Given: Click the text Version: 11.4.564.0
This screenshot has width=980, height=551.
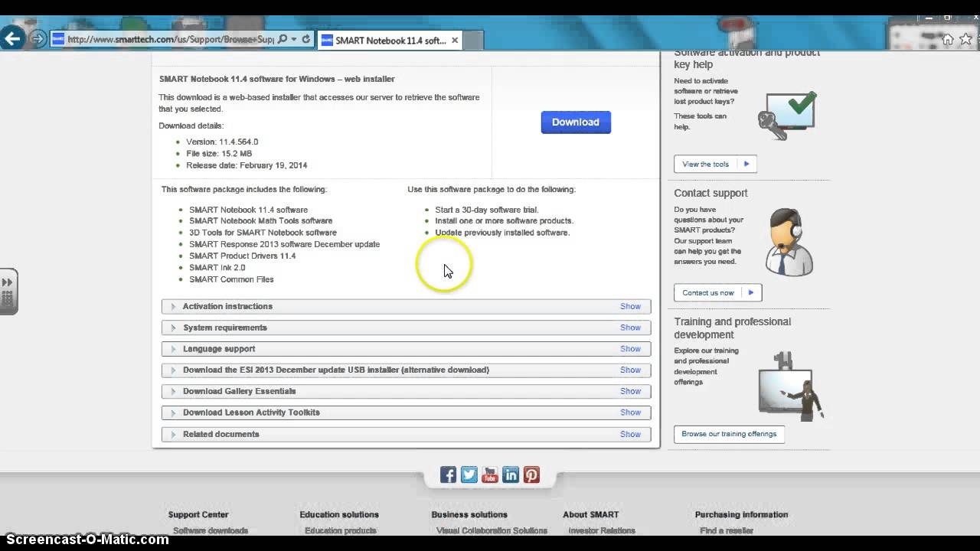Looking at the screenshot, I should (222, 142).
